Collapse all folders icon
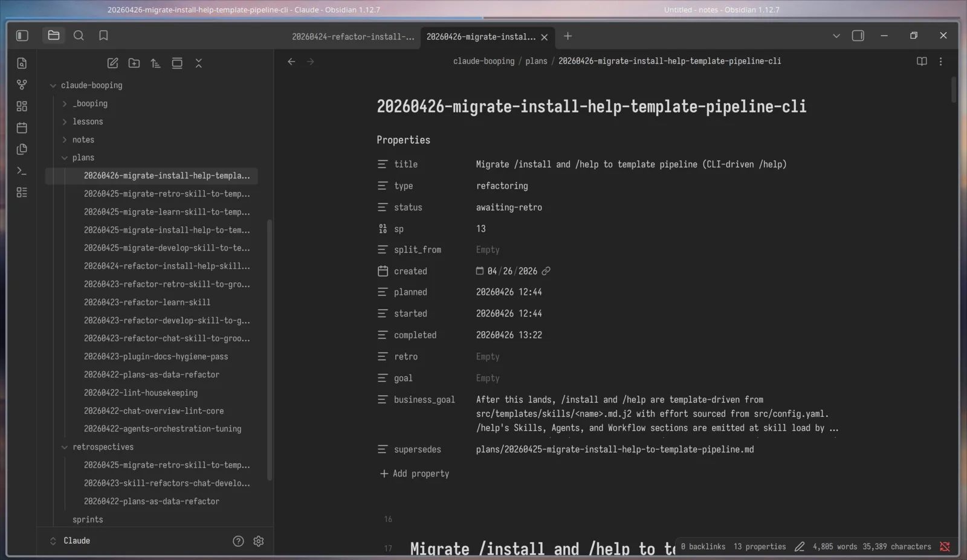This screenshot has width=967, height=560. (x=198, y=63)
